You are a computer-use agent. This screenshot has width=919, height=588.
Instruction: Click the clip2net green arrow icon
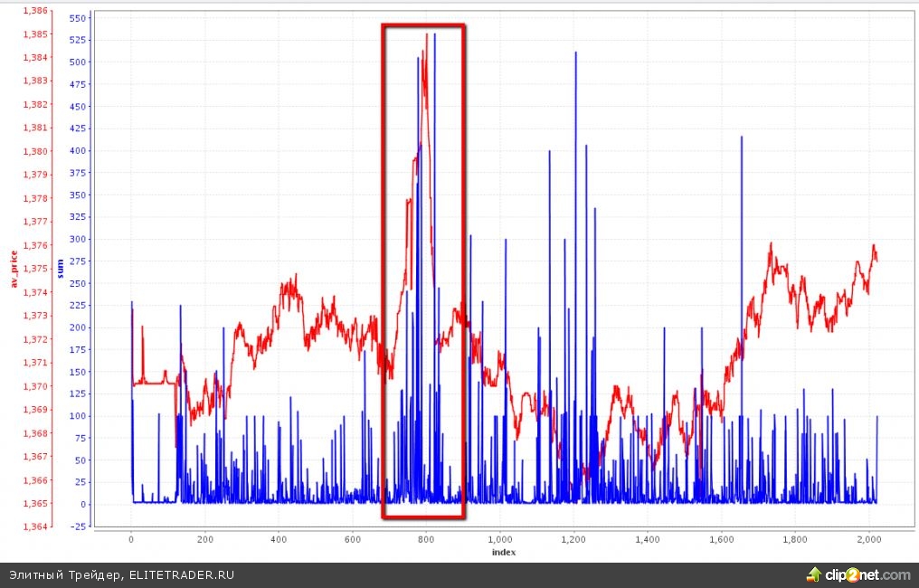(x=814, y=574)
